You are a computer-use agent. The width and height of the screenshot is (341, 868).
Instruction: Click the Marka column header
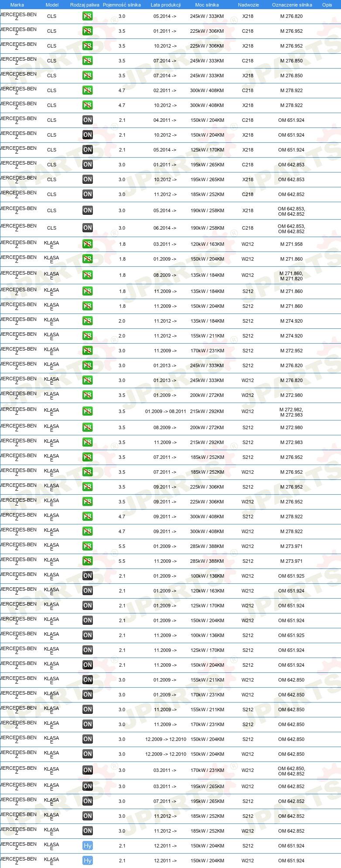click(x=17, y=5)
